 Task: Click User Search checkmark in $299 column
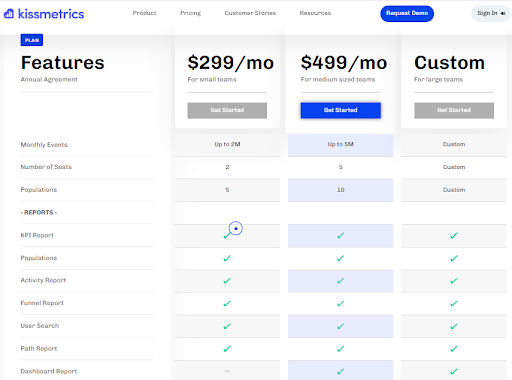(227, 326)
